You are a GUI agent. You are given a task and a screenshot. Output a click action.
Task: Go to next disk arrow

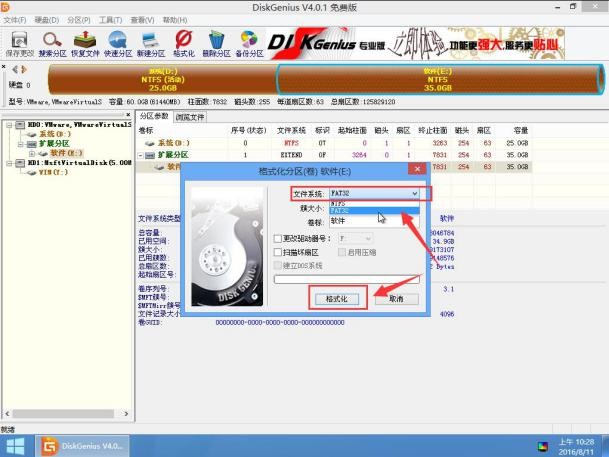click(x=24, y=70)
